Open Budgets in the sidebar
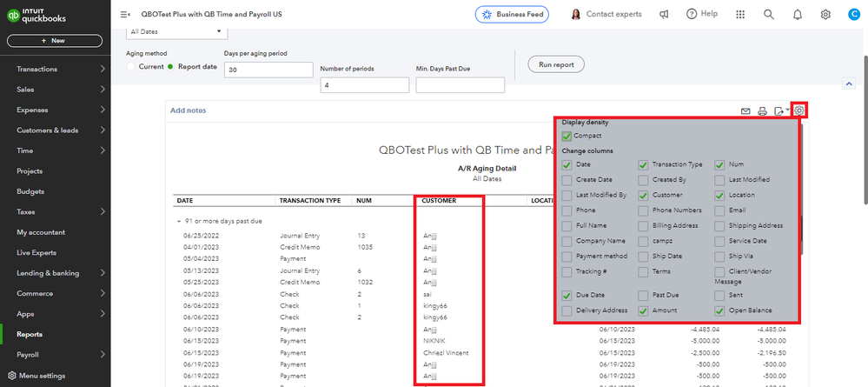The image size is (868, 387). pyautogui.click(x=30, y=191)
